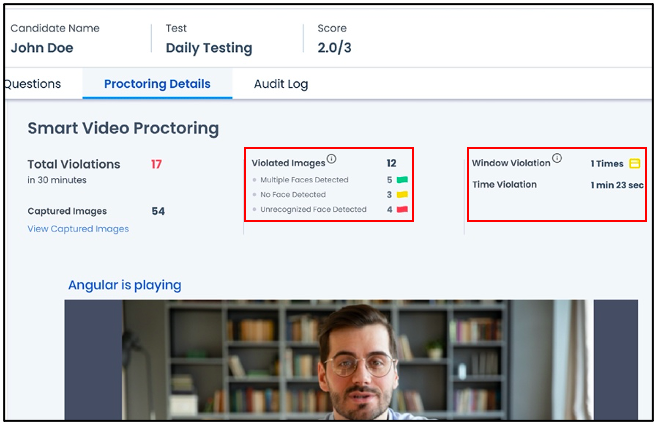
Task: Click Violated Images total 12
Action: point(391,163)
